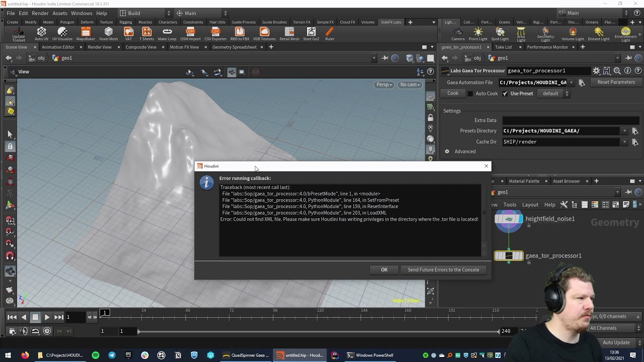This screenshot has height=362, width=644.
Task: Click OK in the error dialog
Action: click(384, 270)
